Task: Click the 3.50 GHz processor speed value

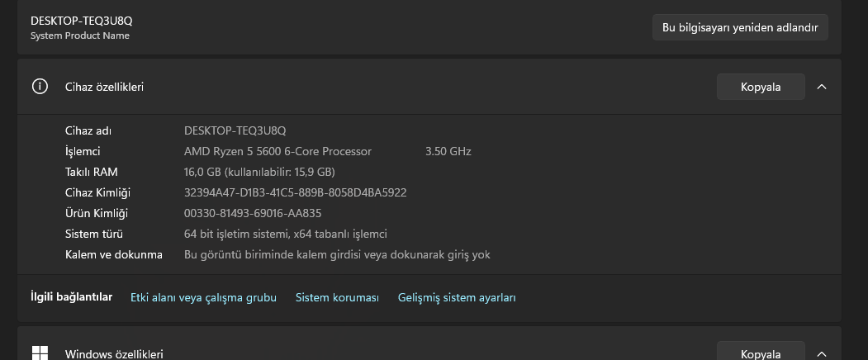Action: pos(448,151)
